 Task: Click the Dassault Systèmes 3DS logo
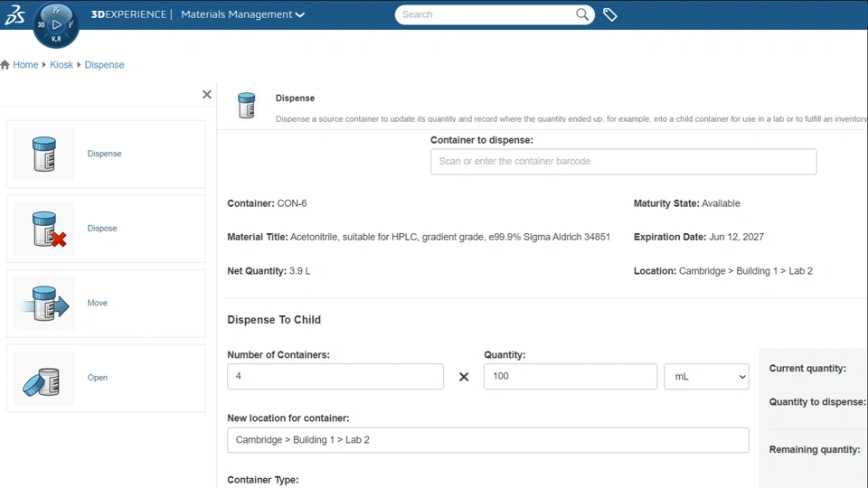(x=15, y=15)
